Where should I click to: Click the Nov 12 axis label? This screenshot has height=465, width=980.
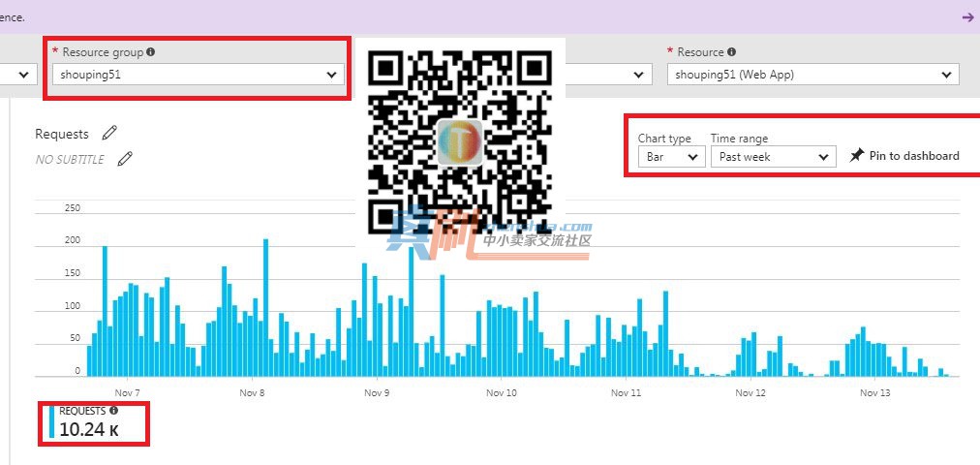750,392
